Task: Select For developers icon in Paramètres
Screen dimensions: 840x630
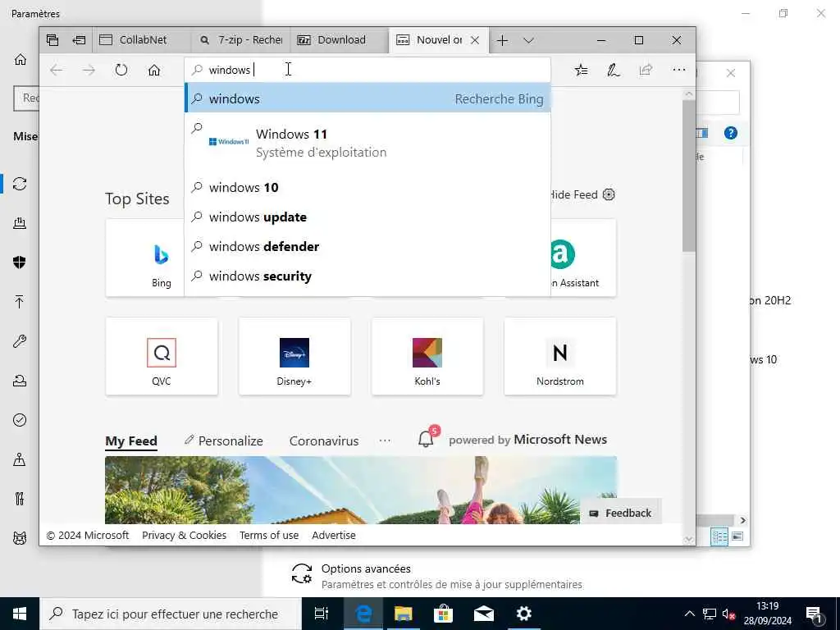Action: [20, 499]
